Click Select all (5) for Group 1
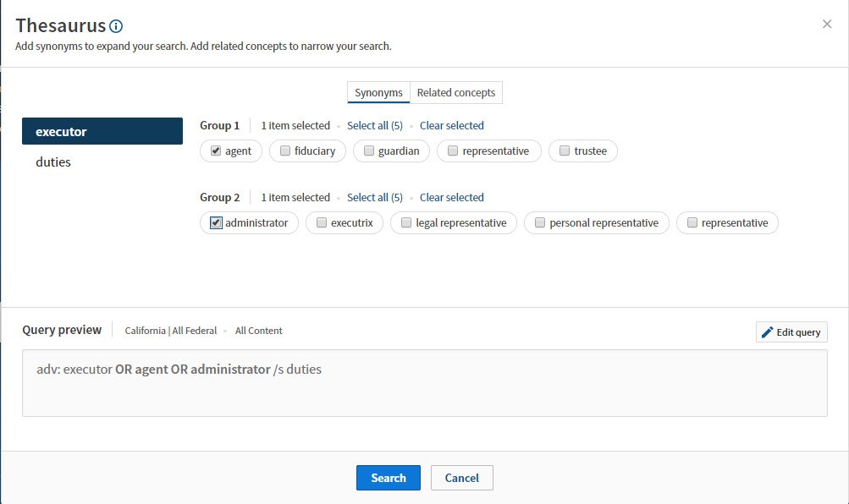The image size is (849, 504). [x=374, y=126]
